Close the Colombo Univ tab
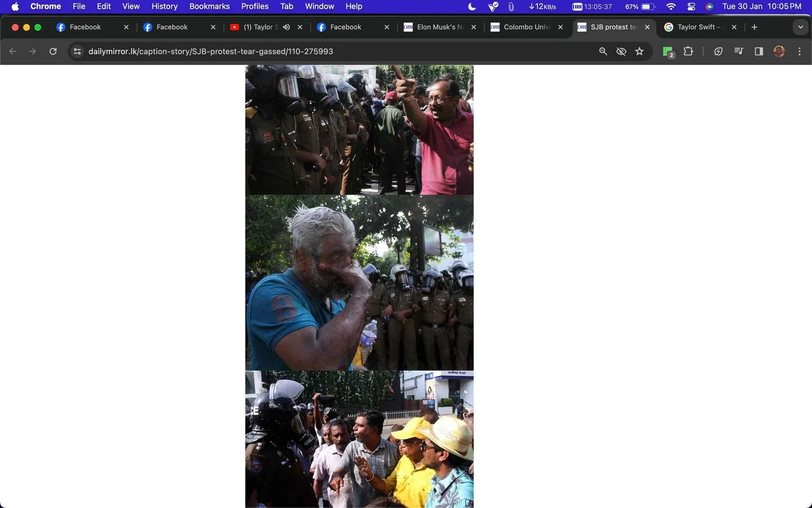This screenshot has height=508, width=812. pos(560,27)
